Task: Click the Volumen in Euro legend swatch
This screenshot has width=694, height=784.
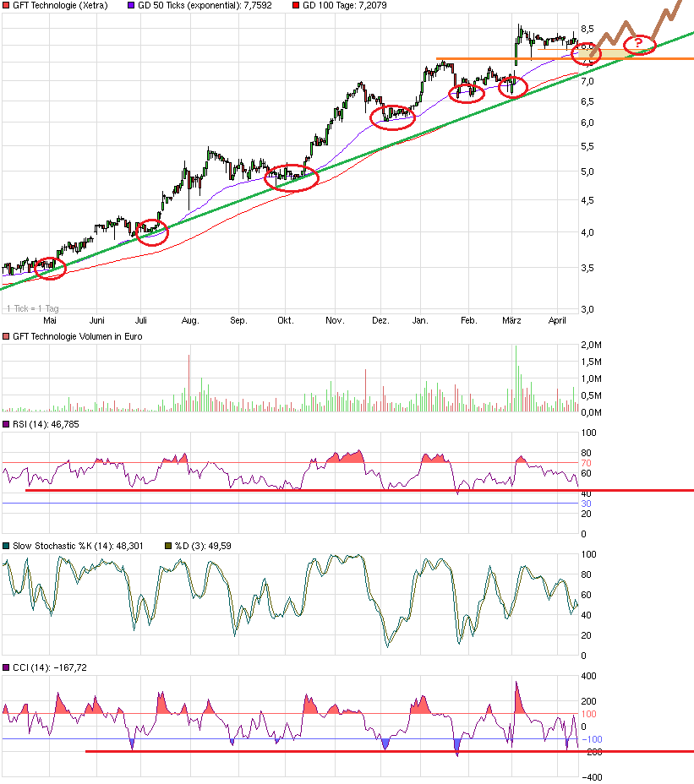Action: (6, 336)
